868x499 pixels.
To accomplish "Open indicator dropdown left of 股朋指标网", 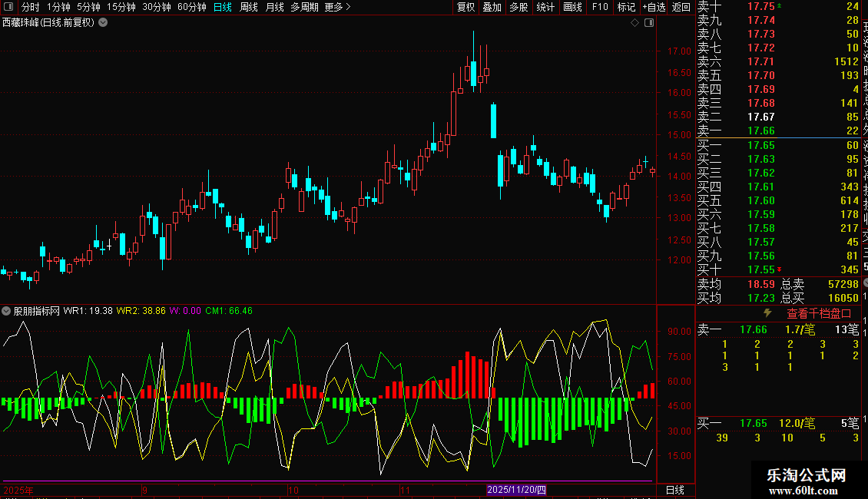I will click(6, 311).
